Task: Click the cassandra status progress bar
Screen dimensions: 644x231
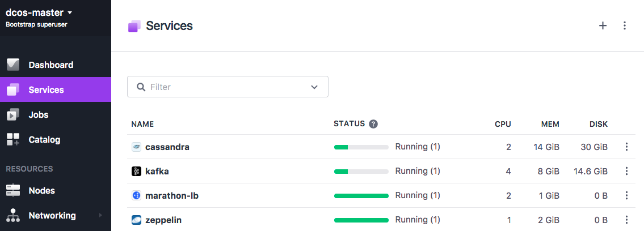Action: pyautogui.click(x=361, y=147)
